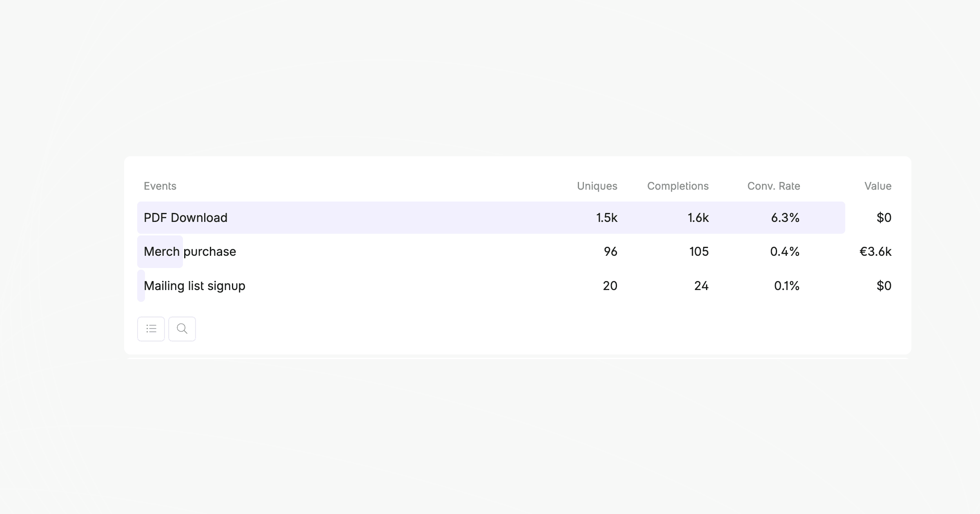Switch to the Events tab header

[160, 186]
